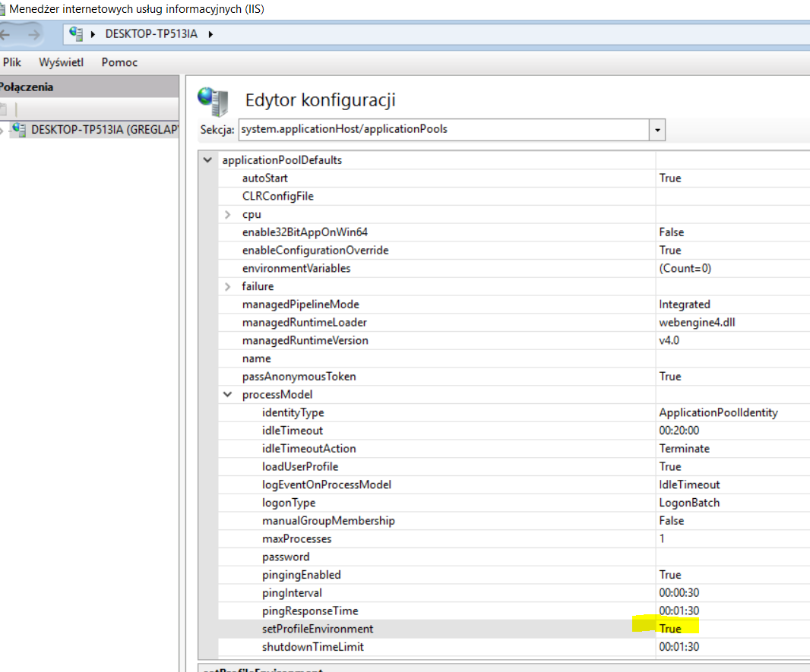The height and width of the screenshot is (672, 810).
Task: Open the Plik menu
Action: [x=12, y=62]
